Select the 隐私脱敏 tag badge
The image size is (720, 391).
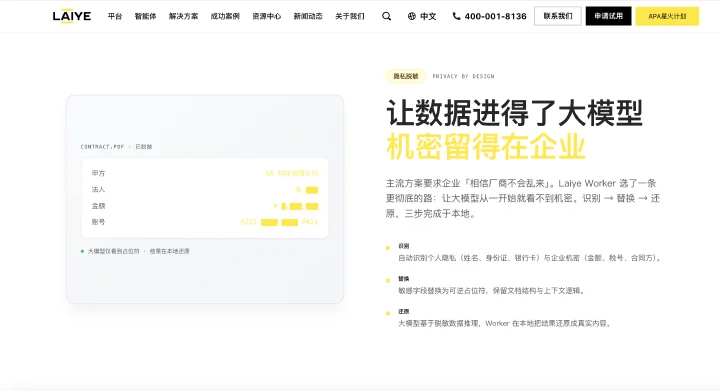pos(406,76)
